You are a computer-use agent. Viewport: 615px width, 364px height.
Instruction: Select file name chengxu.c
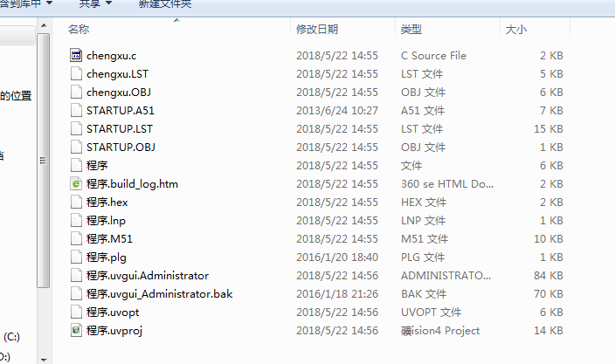(112, 56)
